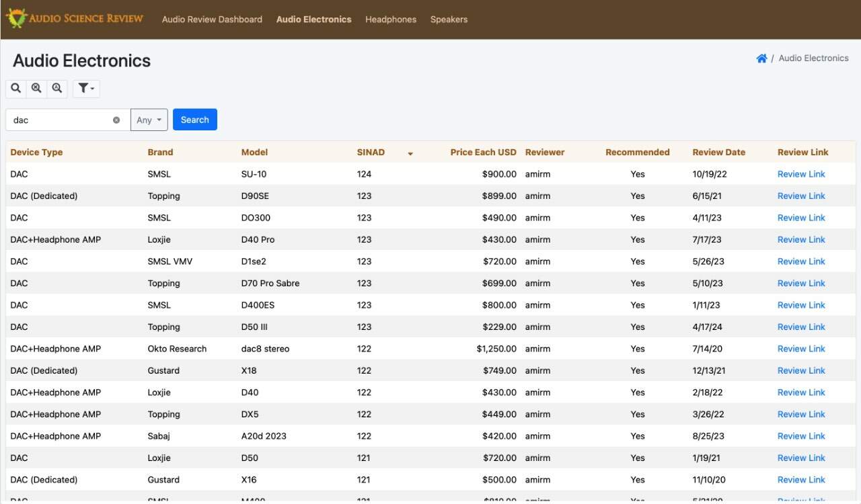The image size is (861, 504).
Task: Sort by the Review Date column header
Action: 719,152
